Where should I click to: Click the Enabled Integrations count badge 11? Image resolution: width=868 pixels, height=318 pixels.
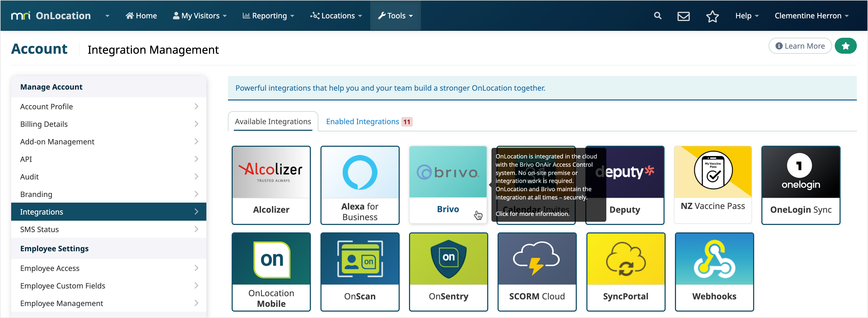407,122
